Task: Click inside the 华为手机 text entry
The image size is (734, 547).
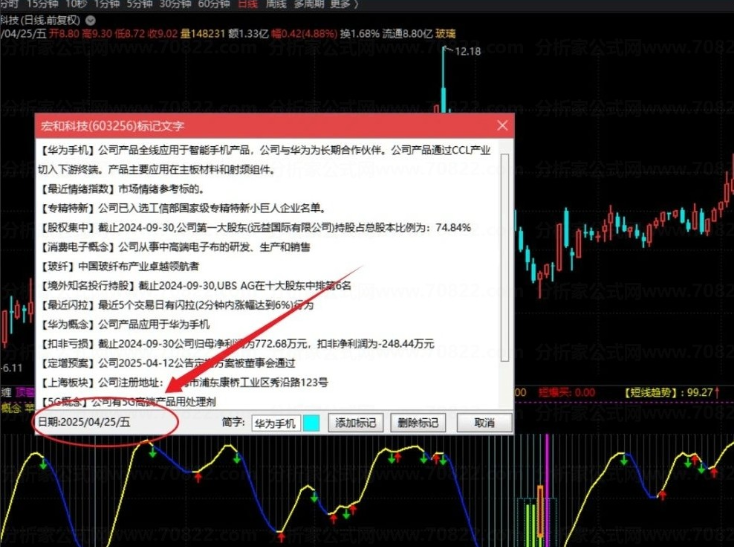Action: (x=275, y=423)
